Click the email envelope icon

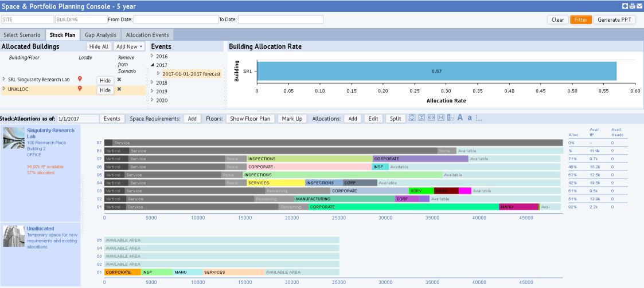[x=639, y=6]
